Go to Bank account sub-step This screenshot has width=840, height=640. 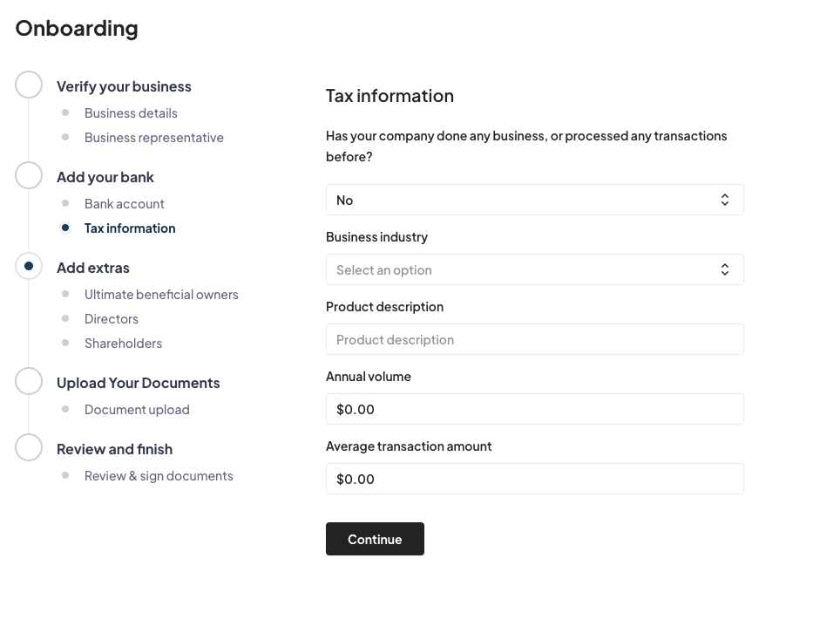click(125, 204)
